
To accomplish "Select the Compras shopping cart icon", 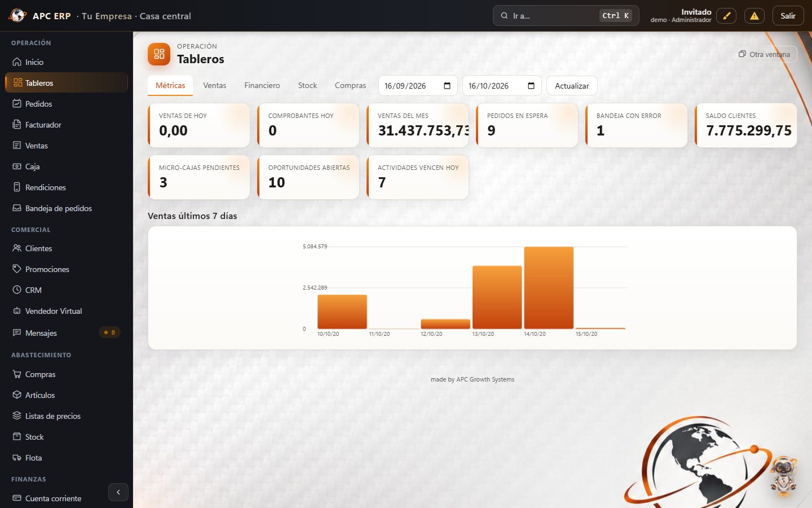I will pyautogui.click(x=17, y=374).
